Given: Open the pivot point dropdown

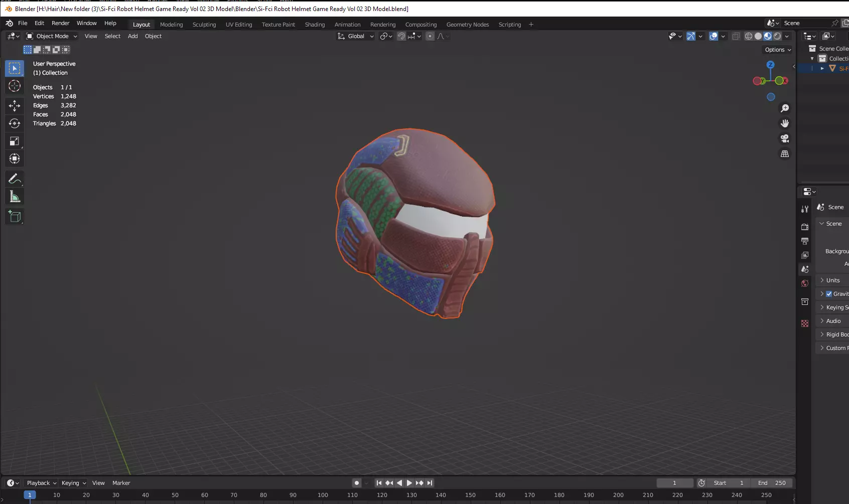Looking at the screenshot, I should pos(386,36).
